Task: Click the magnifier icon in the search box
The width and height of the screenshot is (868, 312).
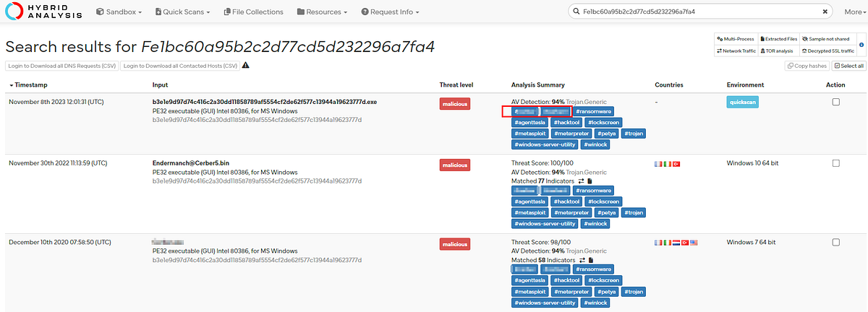Action: point(576,12)
